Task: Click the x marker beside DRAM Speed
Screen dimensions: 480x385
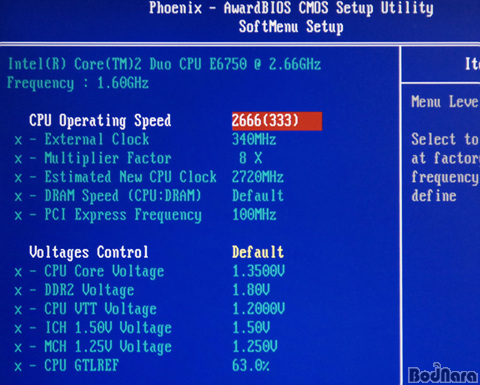Action: [x=18, y=197]
